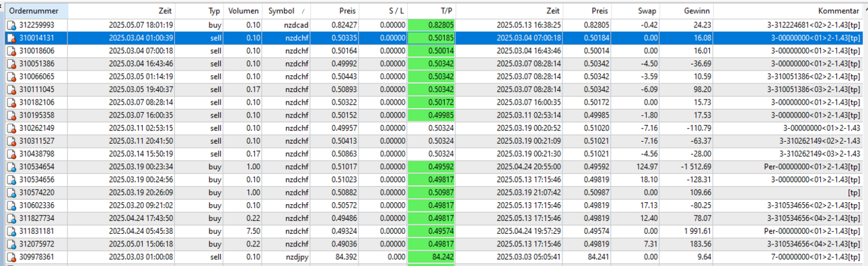Click the order icon beside 311827734
The height and width of the screenshot is (266, 868).
click(11, 218)
